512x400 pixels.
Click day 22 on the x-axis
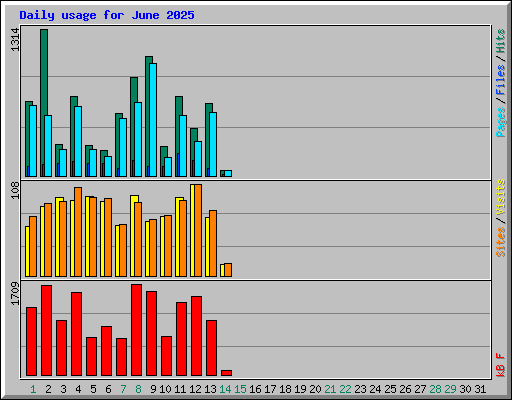pyautogui.click(x=345, y=389)
